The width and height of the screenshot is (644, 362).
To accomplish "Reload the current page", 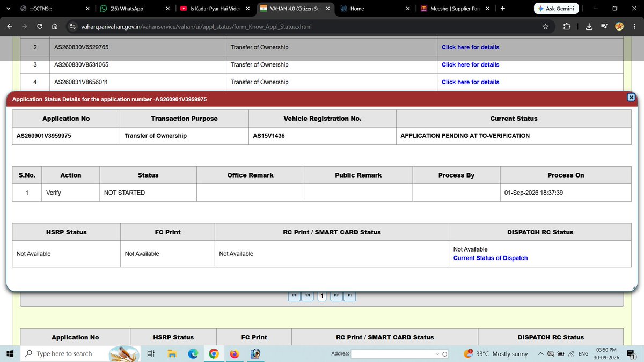I will point(40,26).
